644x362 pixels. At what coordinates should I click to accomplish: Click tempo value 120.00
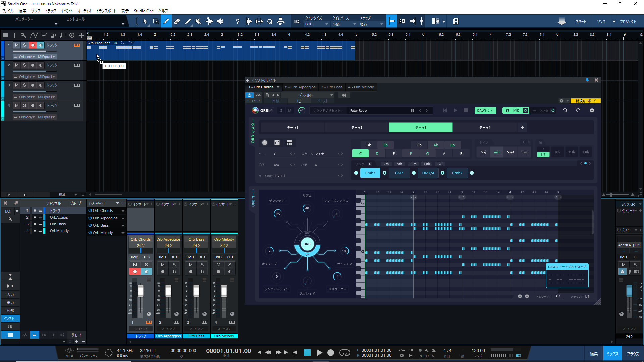pos(478,350)
